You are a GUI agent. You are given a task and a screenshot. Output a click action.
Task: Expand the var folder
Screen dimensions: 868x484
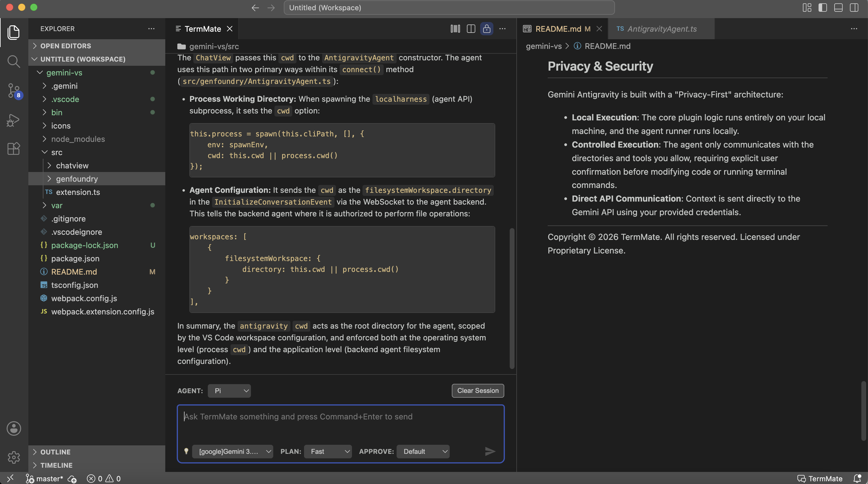(97, 205)
